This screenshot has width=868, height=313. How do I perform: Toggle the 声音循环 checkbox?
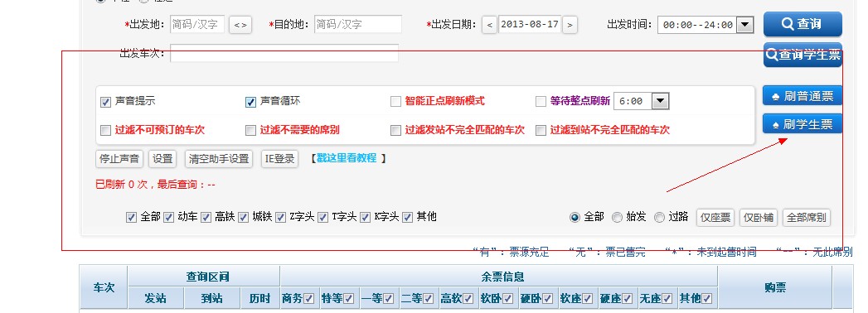[250, 102]
